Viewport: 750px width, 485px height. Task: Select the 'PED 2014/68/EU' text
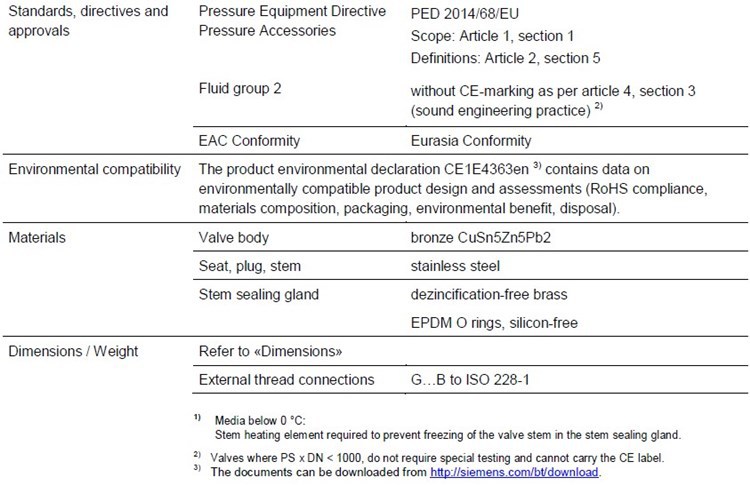464,14
